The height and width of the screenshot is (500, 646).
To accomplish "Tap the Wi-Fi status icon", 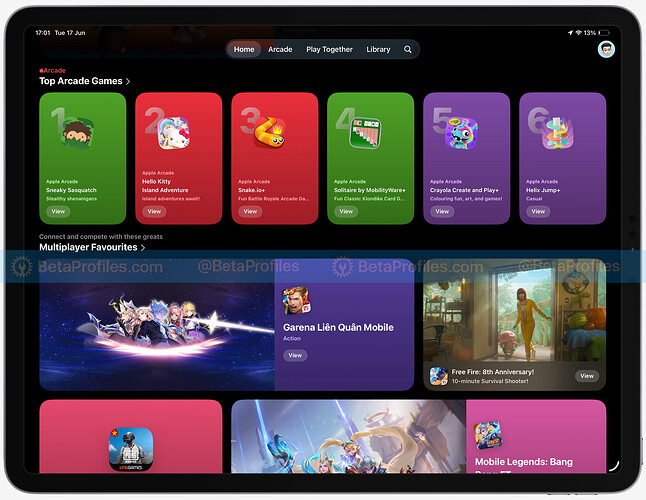I will (x=578, y=33).
